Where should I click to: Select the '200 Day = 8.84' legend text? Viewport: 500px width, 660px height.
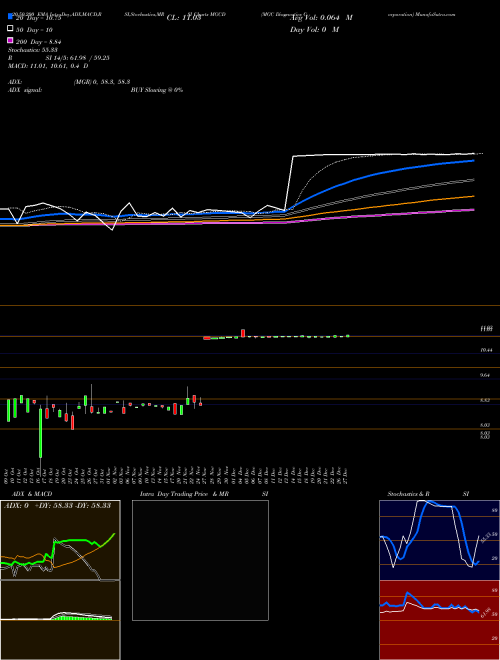[39, 42]
